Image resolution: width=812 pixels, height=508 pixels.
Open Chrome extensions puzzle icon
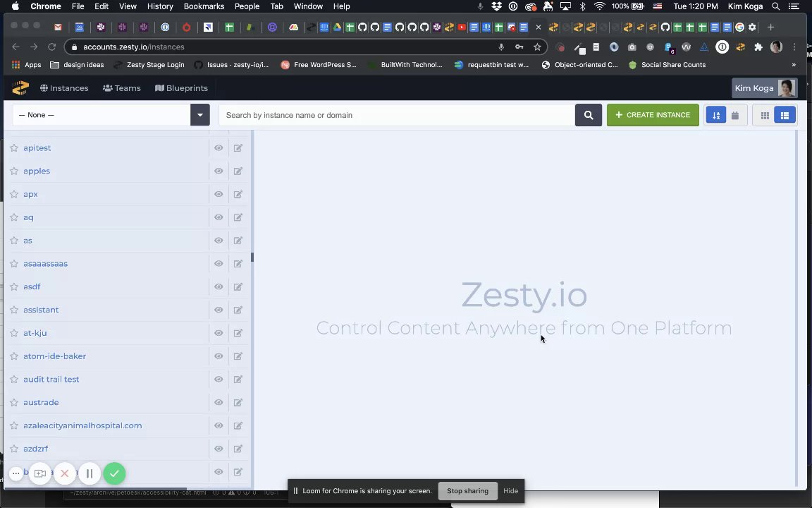[758, 47]
